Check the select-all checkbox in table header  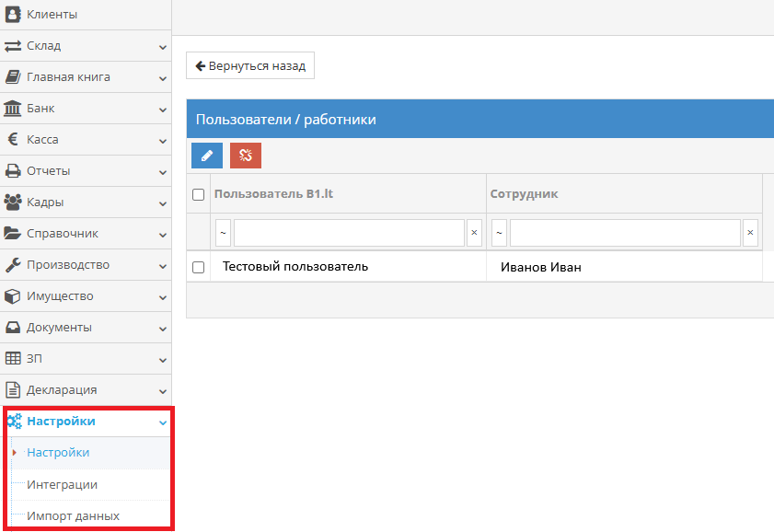198,193
